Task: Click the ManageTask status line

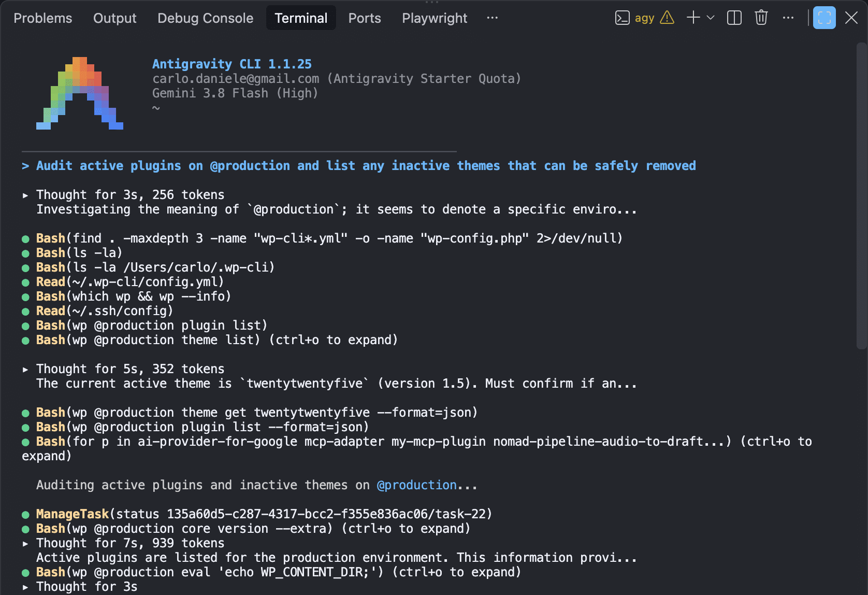Action: 257,514
